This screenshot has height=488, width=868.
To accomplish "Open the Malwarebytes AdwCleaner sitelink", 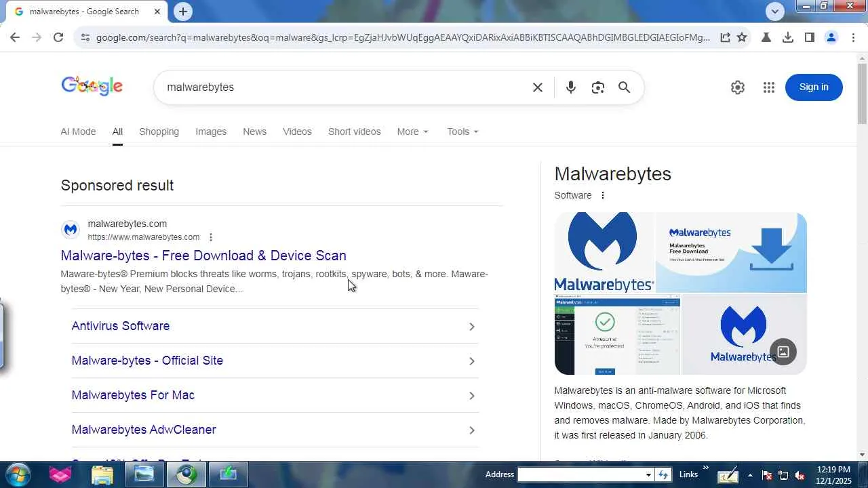I will point(144,430).
